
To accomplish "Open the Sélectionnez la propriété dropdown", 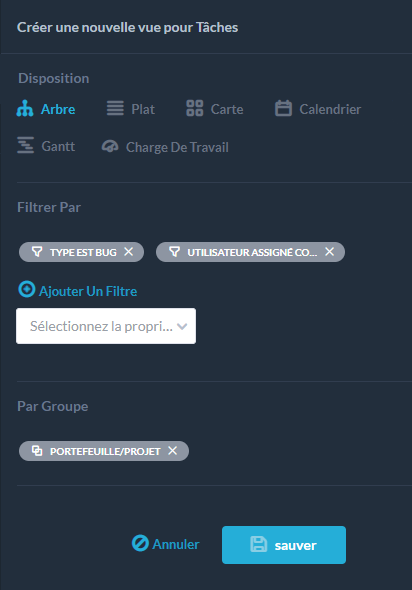I will click(106, 326).
